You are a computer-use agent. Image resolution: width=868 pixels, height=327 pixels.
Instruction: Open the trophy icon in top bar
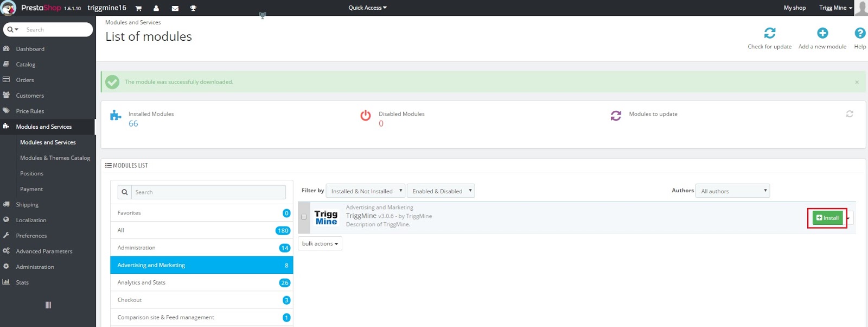[x=193, y=8]
